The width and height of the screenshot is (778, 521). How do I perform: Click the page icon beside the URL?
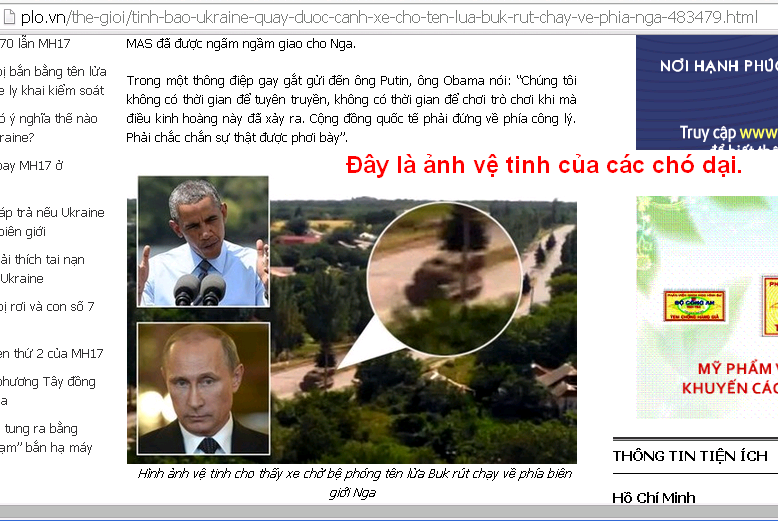(x=8, y=17)
